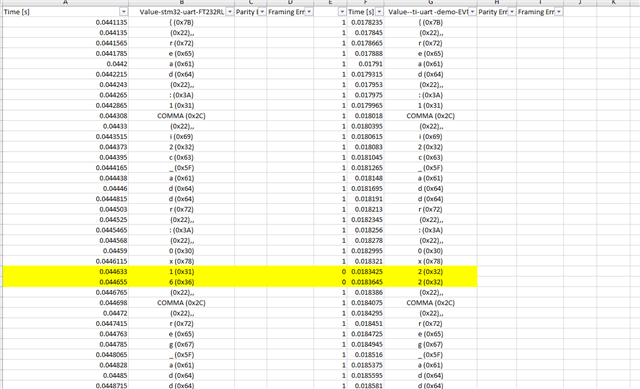Select column K header
640x389 pixels.
pyautogui.click(x=613, y=2)
